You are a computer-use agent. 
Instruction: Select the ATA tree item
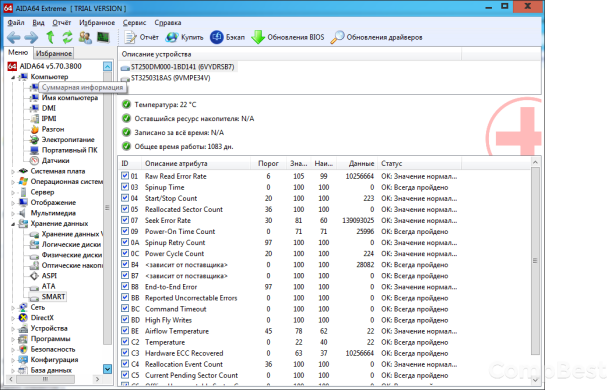48,286
